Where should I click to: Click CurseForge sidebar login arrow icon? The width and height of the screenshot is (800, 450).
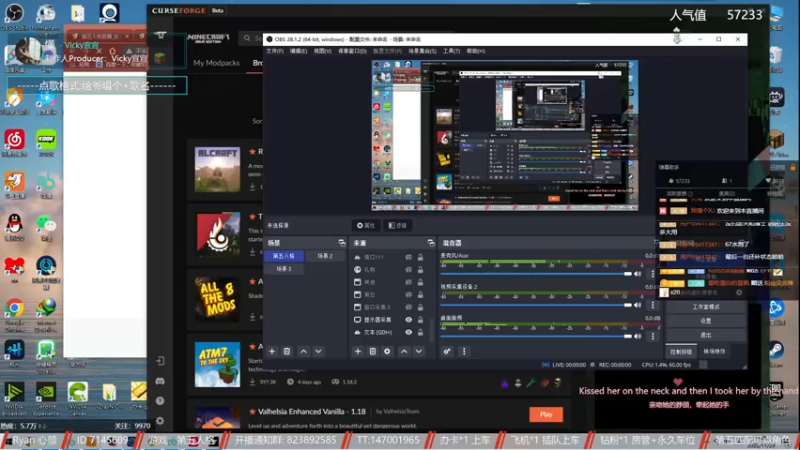click(160, 361)
